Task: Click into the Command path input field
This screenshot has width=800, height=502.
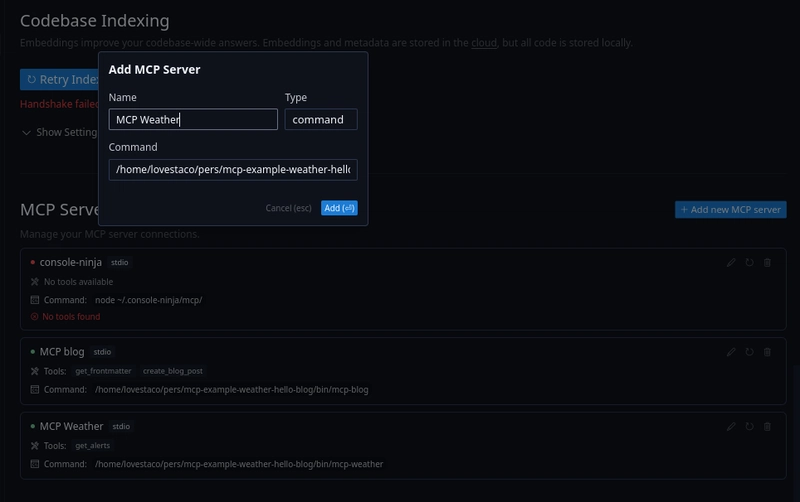Action: (x=233, y=169)
